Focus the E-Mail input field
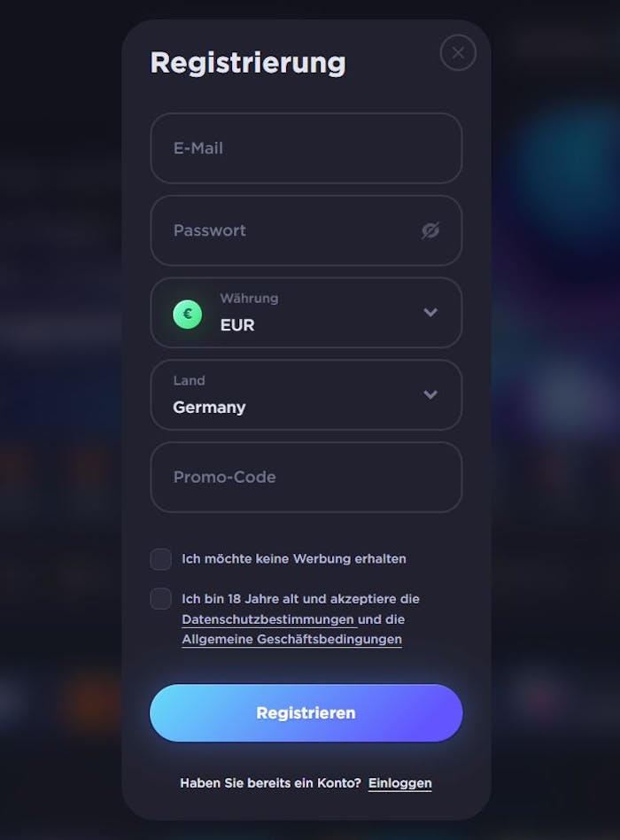The height and width of the screenshot is (840, 620). coord(306,148)
